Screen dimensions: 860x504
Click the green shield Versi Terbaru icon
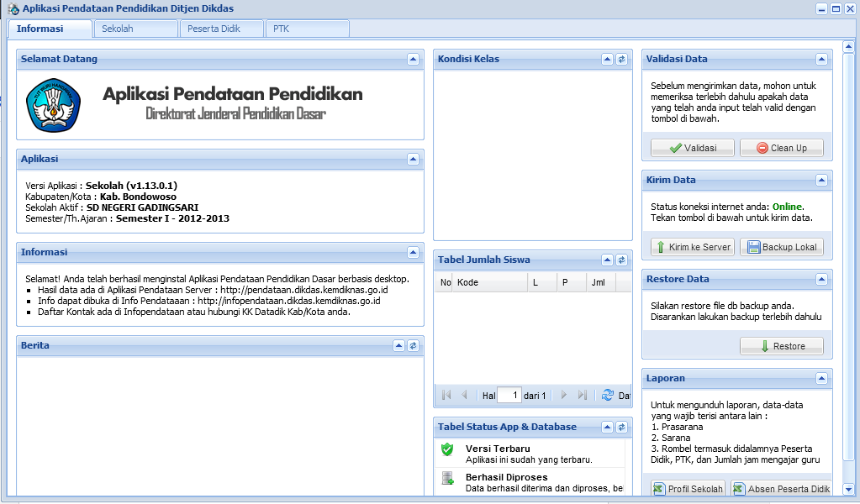pos(447,449)
